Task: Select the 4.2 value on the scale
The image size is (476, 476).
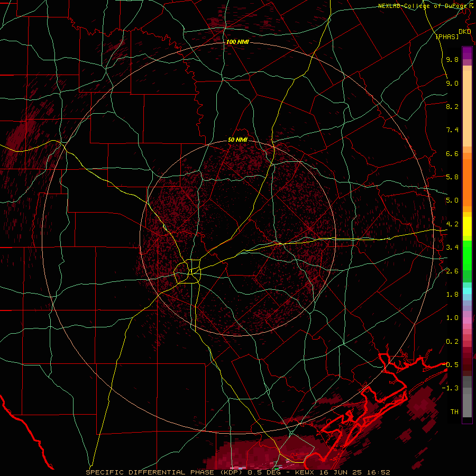Action: click(x=452, y=224)
